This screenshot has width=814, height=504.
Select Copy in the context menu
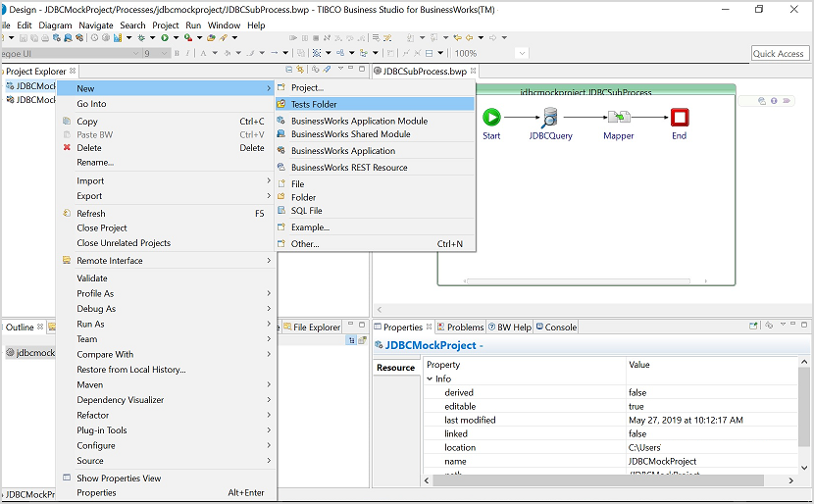[87, 122]
